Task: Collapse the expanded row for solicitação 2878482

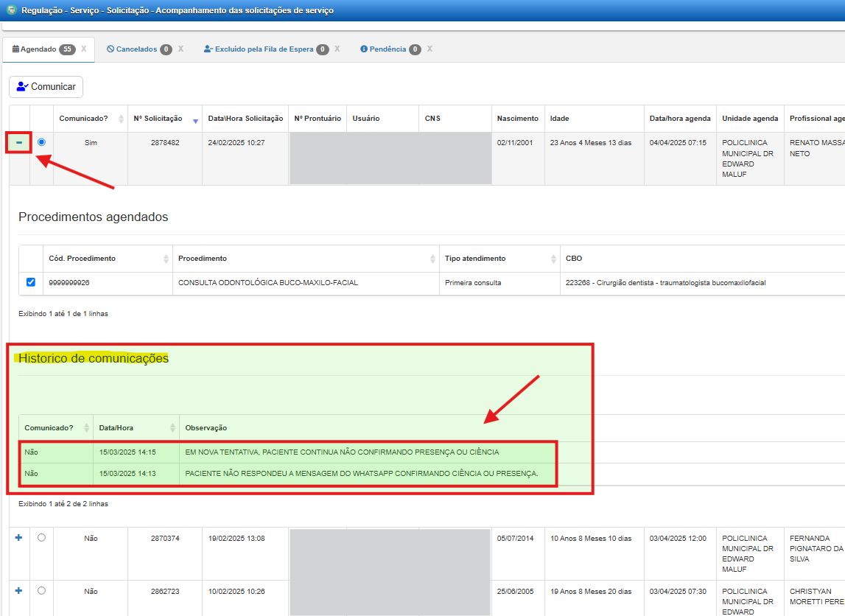Action: tap(19, 142)
